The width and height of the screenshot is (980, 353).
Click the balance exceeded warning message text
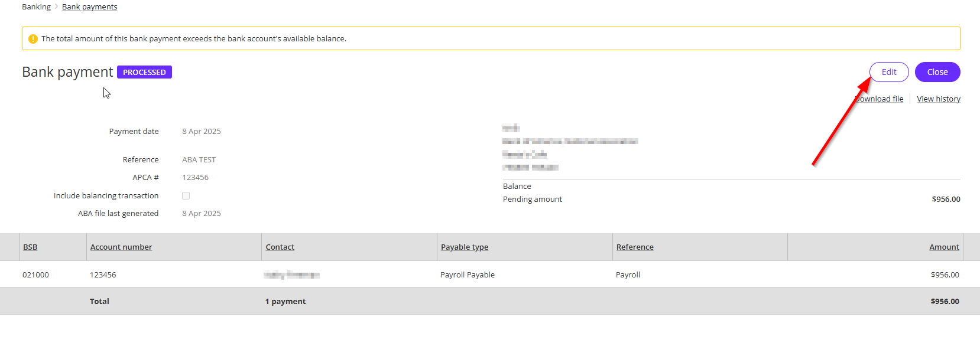click(x=194, y=39)
